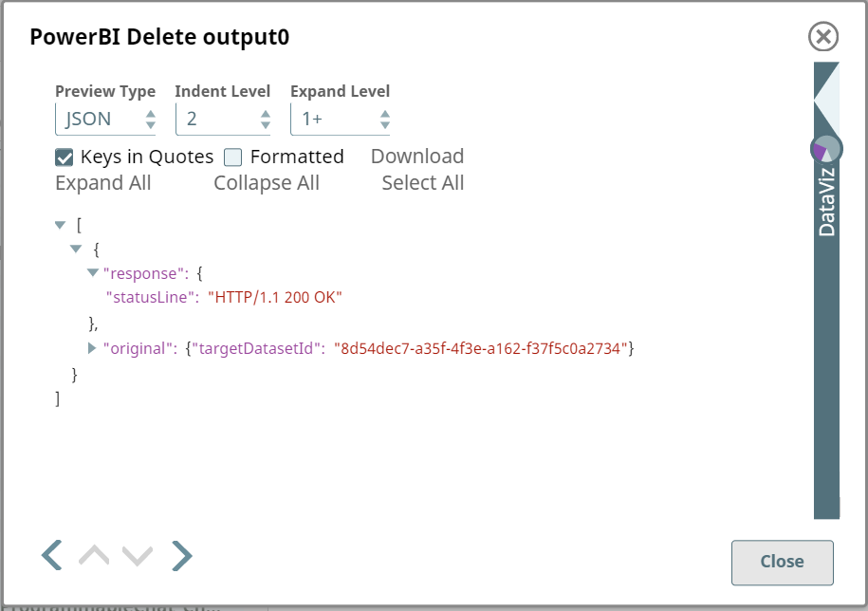
Task: Click the Close button
Action: [783, 563]
